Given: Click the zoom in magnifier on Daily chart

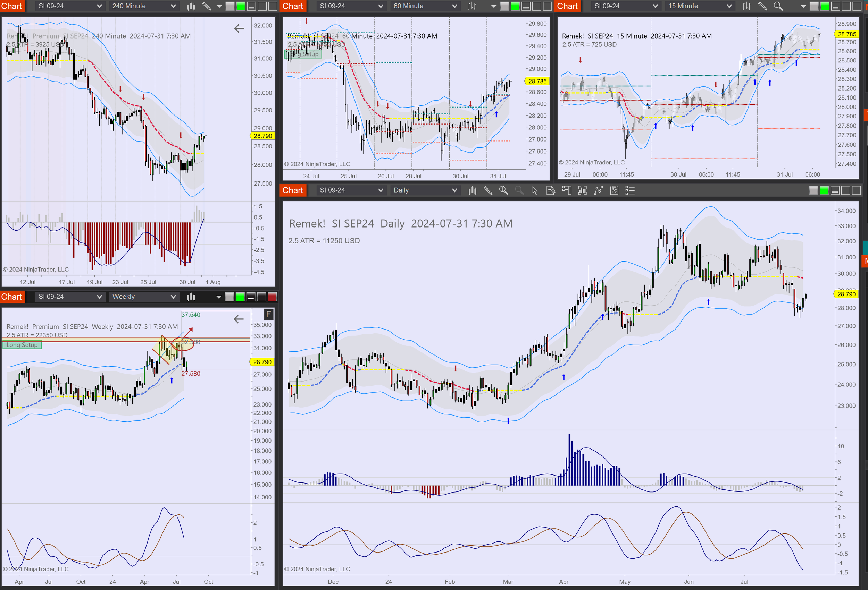Looking at the screenshot, I should tap(503, 191).
